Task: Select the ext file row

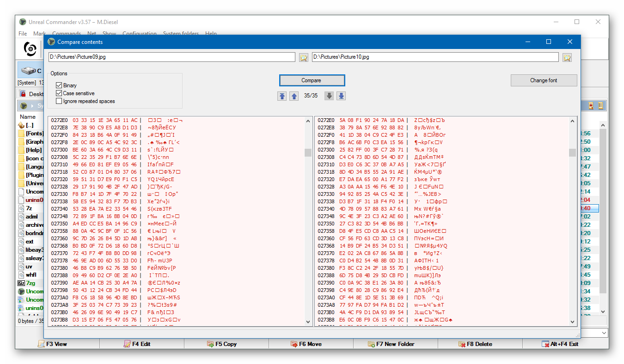Action: point(30,242)
